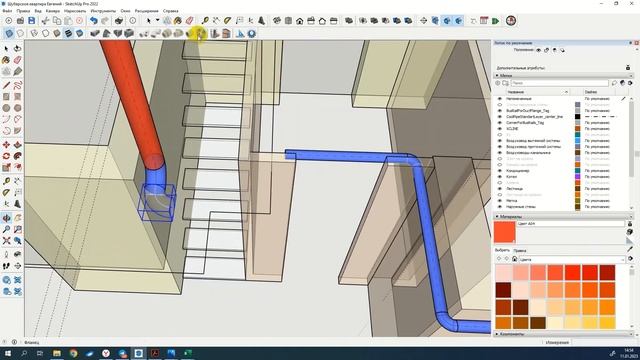Open the Камера menu
This screenshot has height=360, width=640.
(53, 11)
